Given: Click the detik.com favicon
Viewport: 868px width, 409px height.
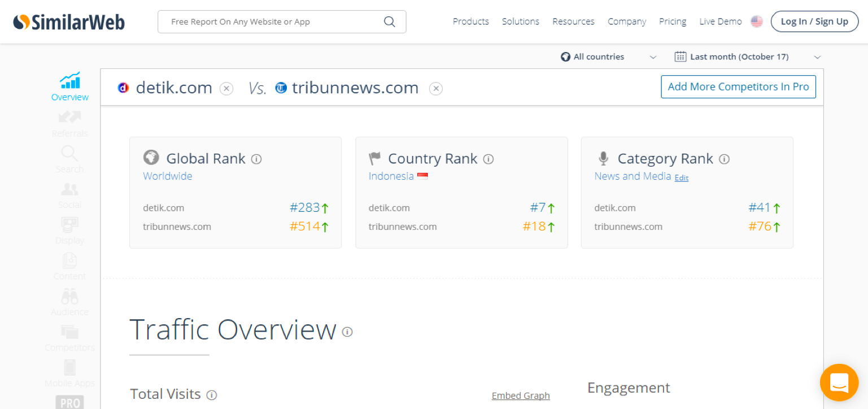Looking at the screenshot, I should (123, 88).
